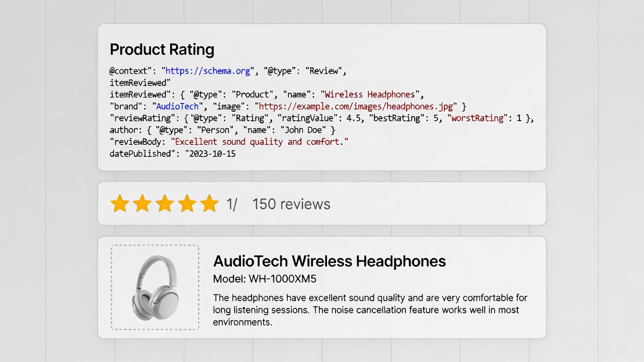This screenshot has width=644, height=362.
Task: Click the reviewBody text string
Action: click(x=260, y=142)
